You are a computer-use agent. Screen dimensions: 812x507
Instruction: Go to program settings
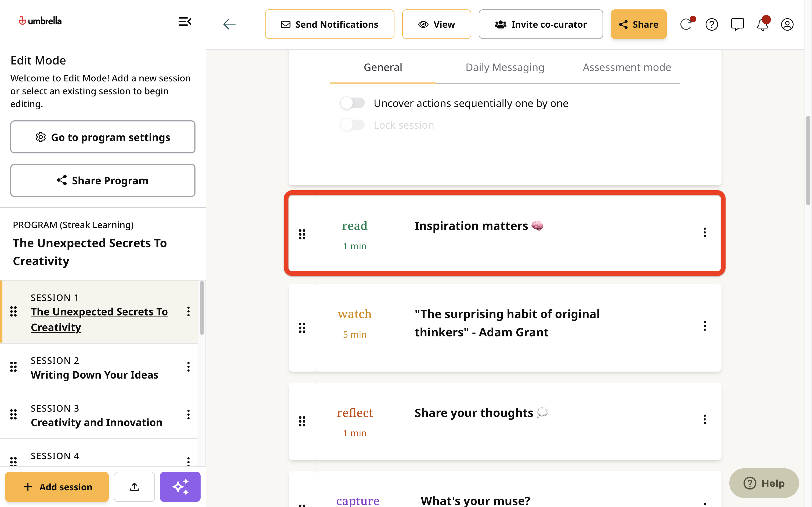point(103,137)
